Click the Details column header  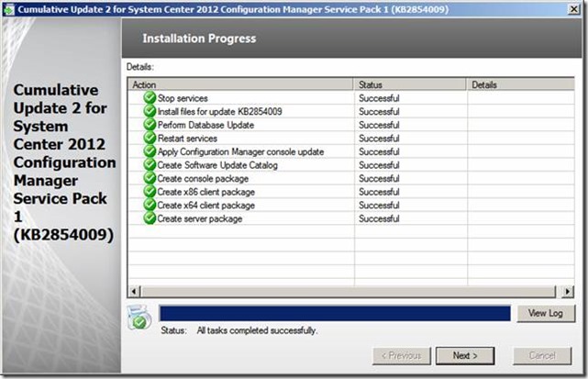(x=520, y=84)
